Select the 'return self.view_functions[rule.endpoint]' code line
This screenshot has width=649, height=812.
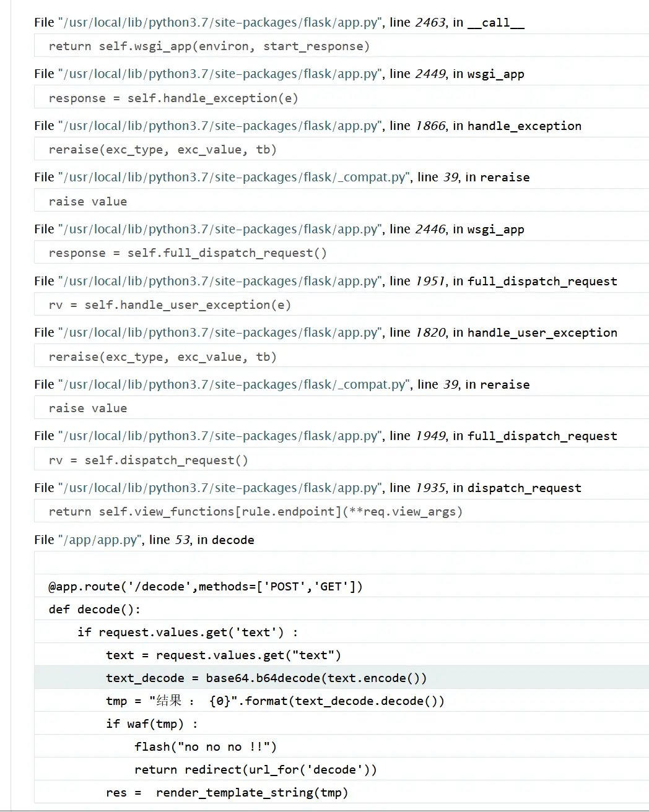click(x=256, y=512)
